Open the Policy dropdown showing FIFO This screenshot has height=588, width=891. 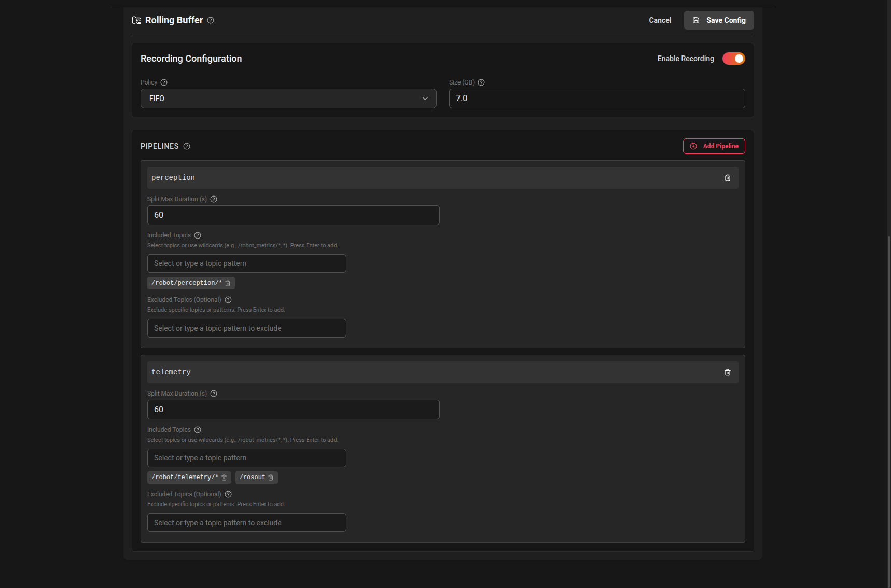coord(288,99)
